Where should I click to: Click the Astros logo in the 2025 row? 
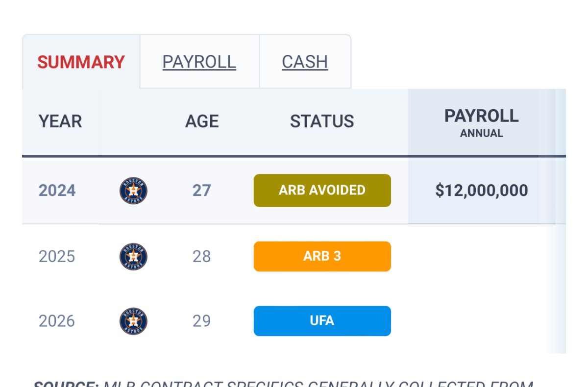click(x=133, y=256)
